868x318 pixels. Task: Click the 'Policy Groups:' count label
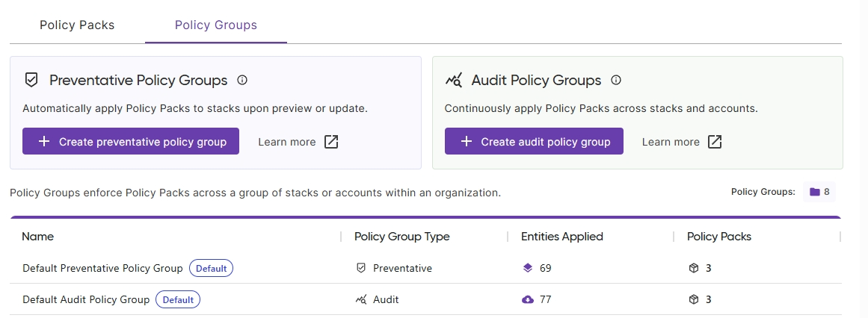(763, 192)
